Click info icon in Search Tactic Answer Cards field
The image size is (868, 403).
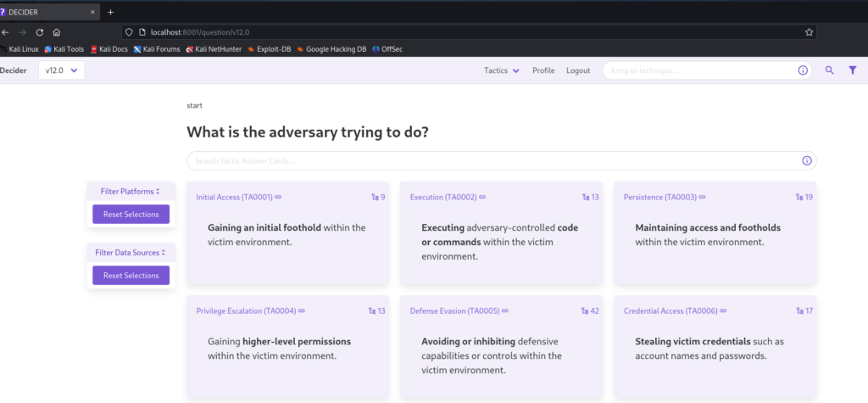806,160
